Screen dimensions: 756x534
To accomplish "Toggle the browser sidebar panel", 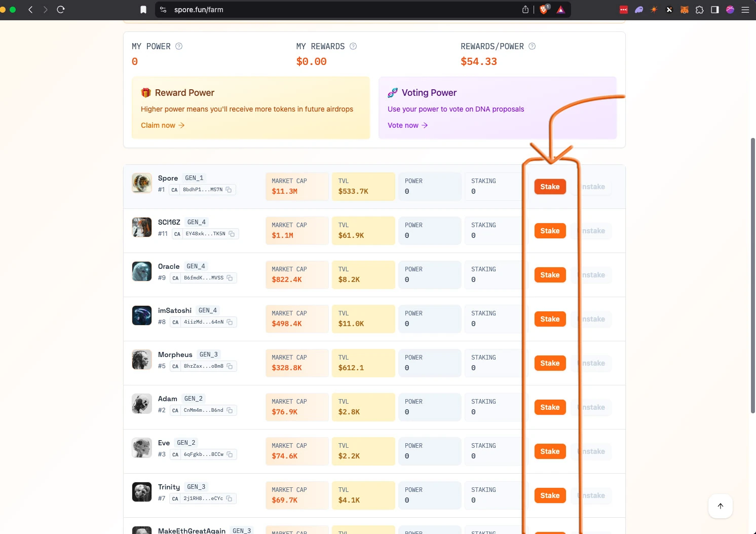I will pyautogui.click(x=715, y=10).
